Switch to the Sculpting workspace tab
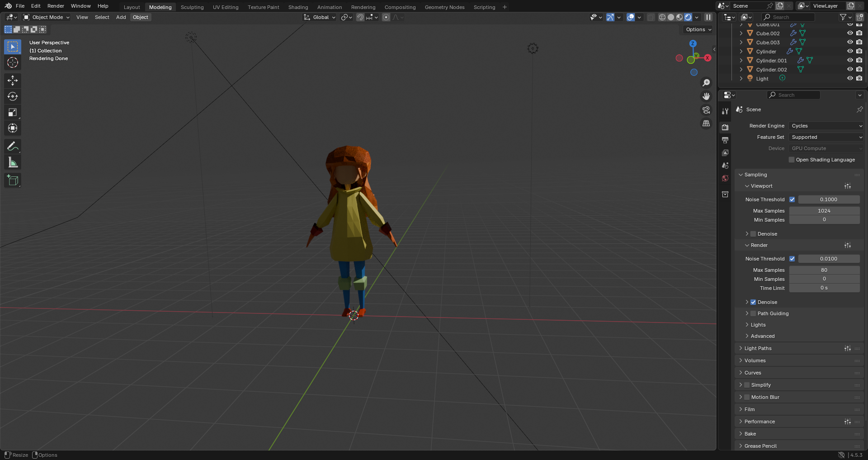Viewport: 868px width, 460px height. pyautogui.click(x=192, y=7)
